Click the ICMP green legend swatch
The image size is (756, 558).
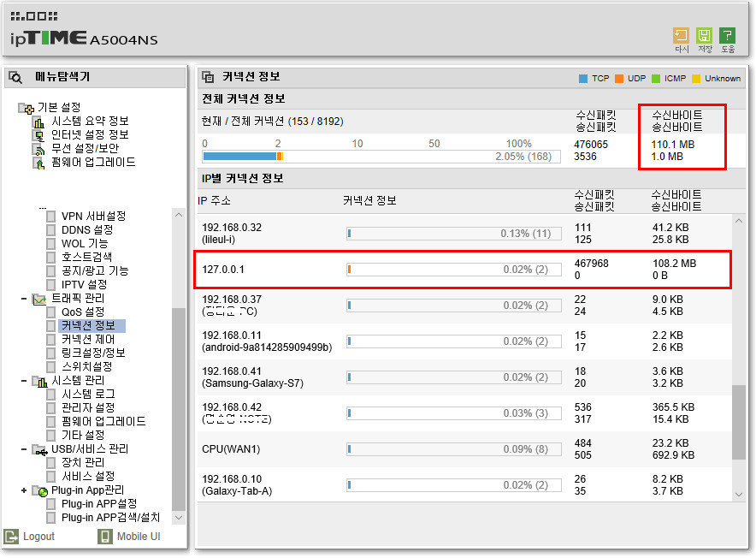(656, 79)
